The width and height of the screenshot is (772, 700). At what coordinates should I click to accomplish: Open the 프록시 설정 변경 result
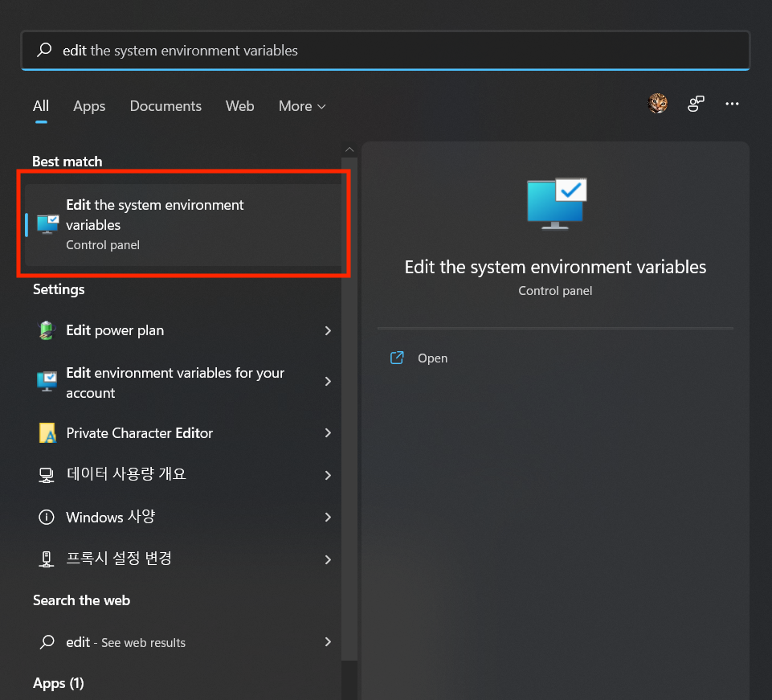tap(183, 559)
